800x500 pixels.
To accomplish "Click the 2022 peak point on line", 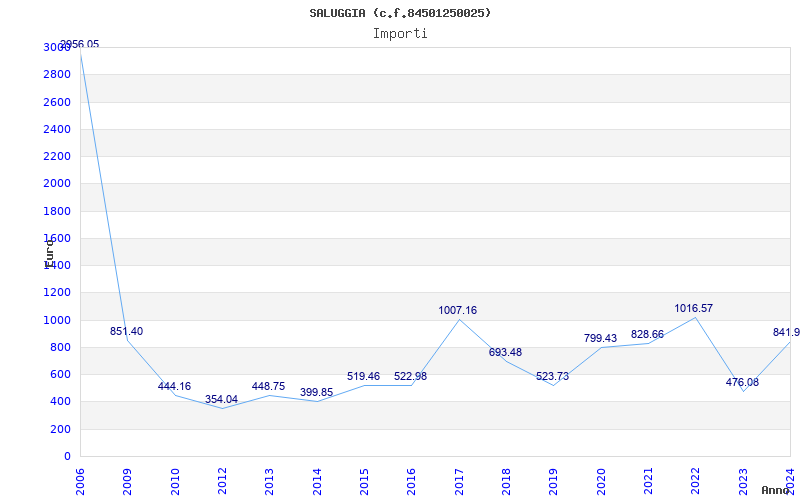I will point(695,318).
